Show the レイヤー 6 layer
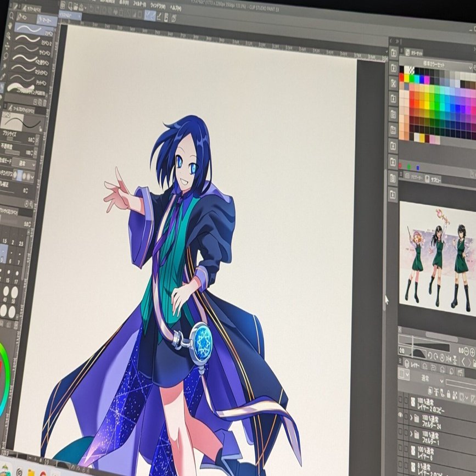This screenshot has width=476, height=476. click(400, 448)
